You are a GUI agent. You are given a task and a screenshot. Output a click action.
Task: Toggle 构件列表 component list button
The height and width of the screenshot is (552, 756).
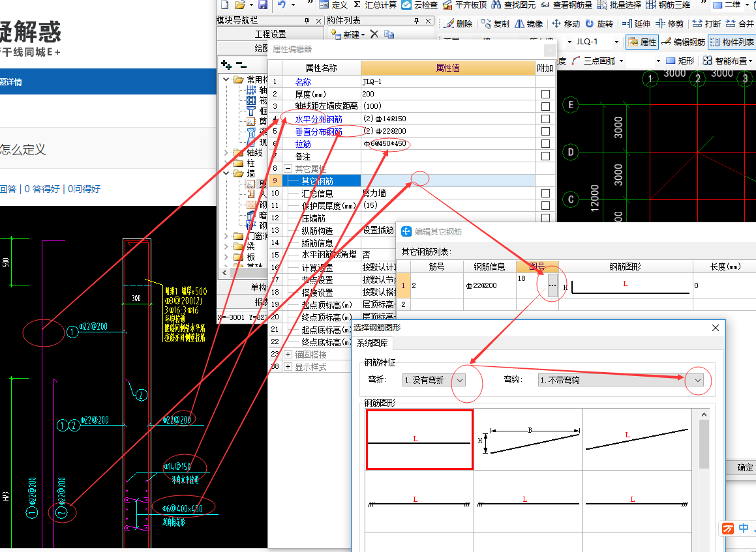pyautogui.click(x=731, y=42)
